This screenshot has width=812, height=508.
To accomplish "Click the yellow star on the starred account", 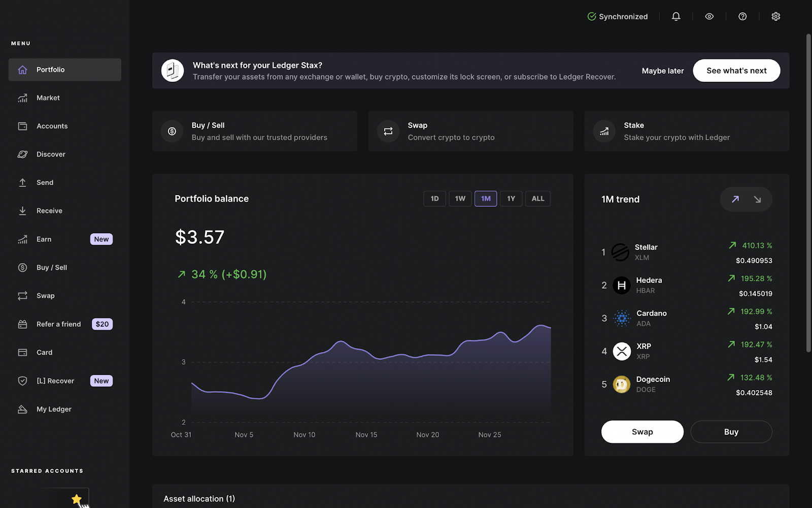I will pos(77,498).
